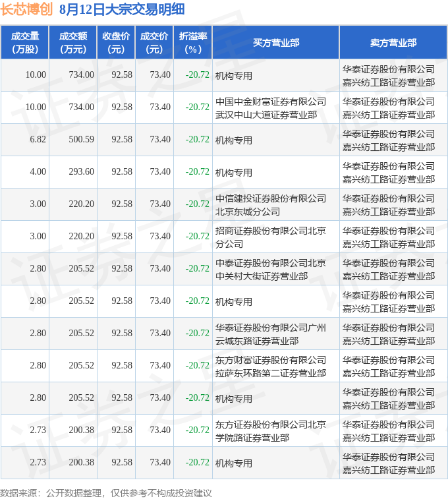
Task: Click the 成交量(万股) column header
Action: [25, 43]
